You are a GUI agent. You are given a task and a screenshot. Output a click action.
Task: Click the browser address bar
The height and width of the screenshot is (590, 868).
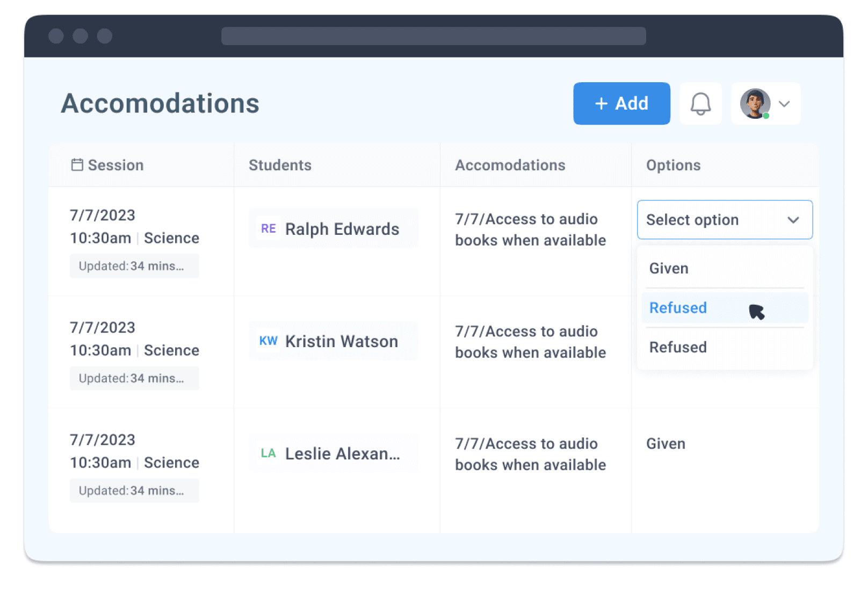tap(433, 36)
